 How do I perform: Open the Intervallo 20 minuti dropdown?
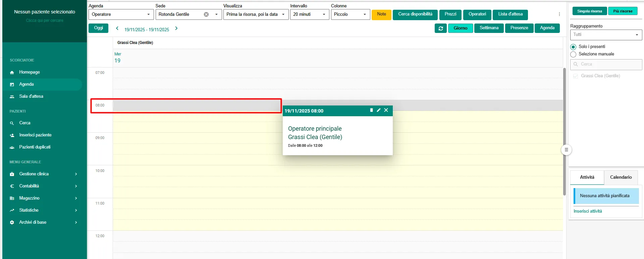pos(309,14)
